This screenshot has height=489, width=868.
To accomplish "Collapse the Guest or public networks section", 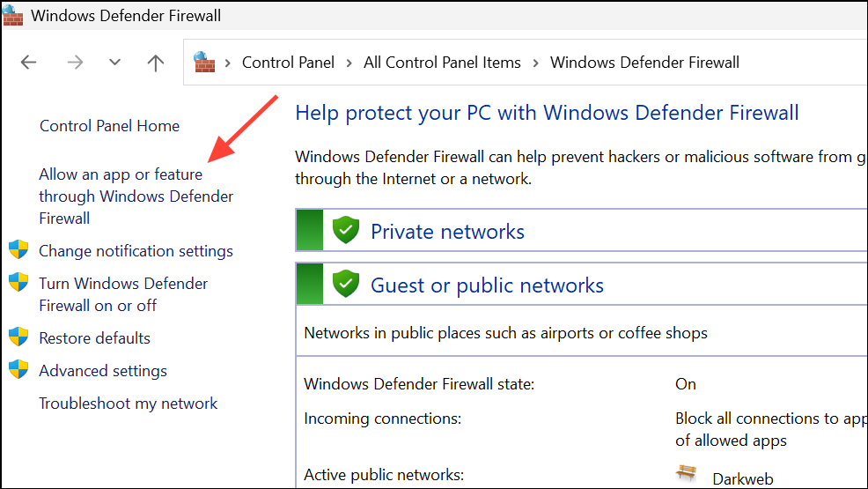I will click(487, 285).
